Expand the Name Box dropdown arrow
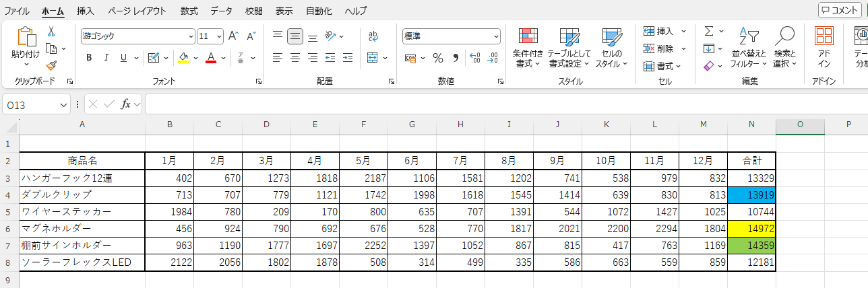 tap(64, 104)
